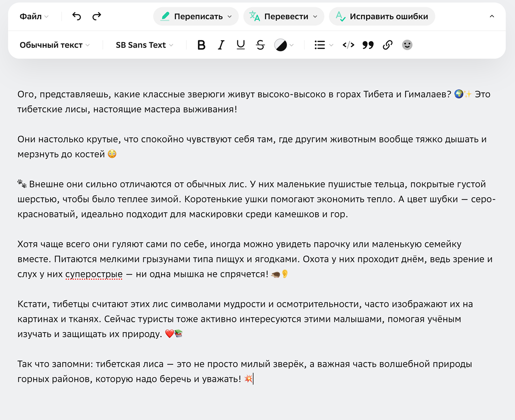This screenshot has height=420, width=515.
Task: Underline the selected text
Action: 240,44
